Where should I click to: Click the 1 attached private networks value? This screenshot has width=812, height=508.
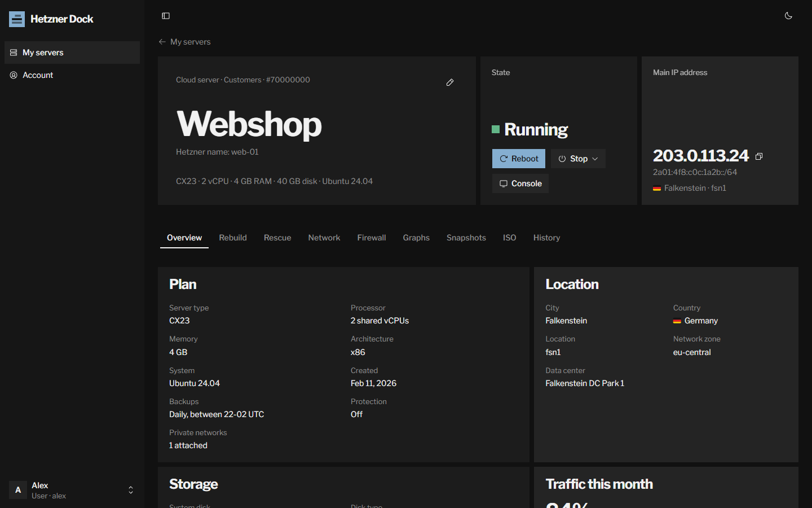[188, 445]
